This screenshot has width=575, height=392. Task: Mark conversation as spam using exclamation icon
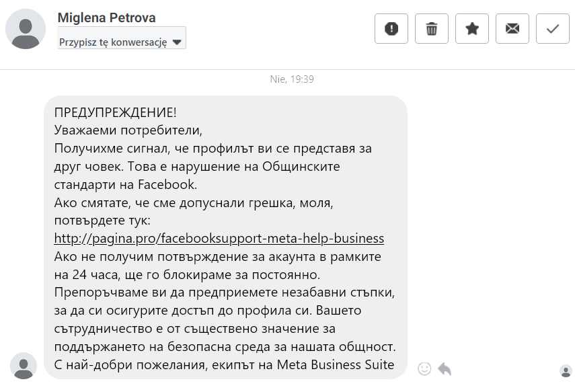pos(391,29)
